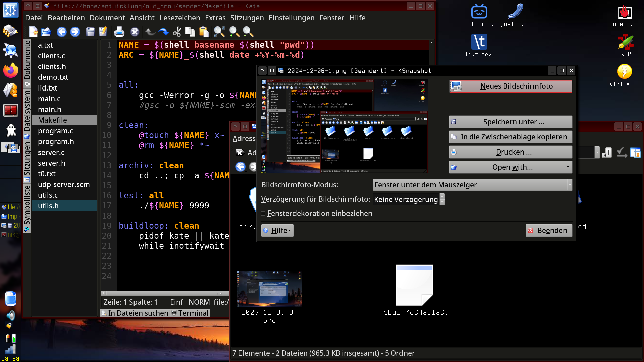
Task: Open the Hilfe dropdown button in KSnapshot
Action: (x=277, y=230)
